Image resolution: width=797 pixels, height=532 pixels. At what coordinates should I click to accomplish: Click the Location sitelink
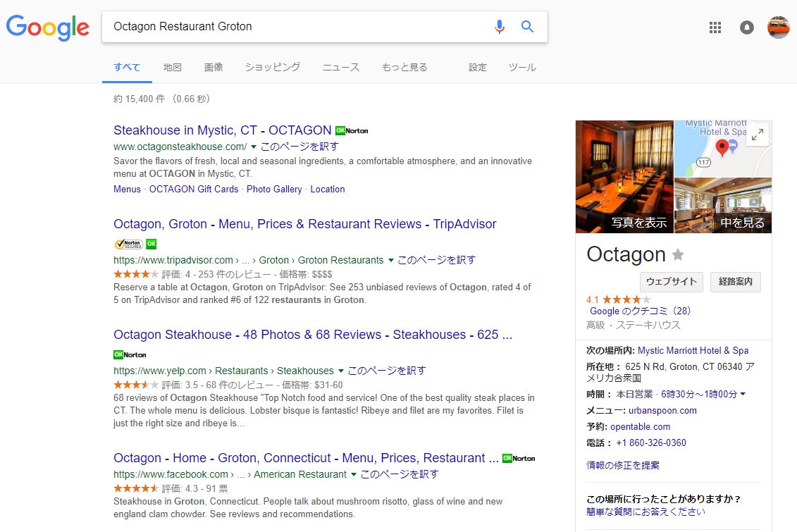click(328, 189)
